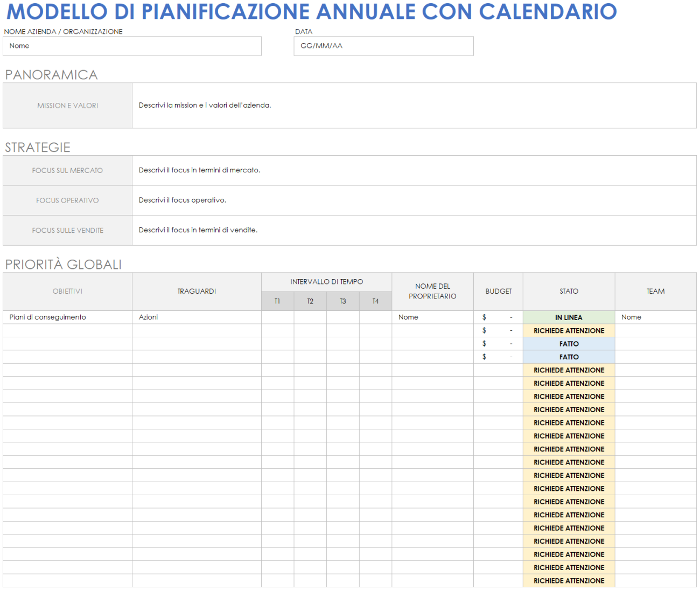The height and width of the screenshot is (590, 700).
Task: Click the first RICHIEDE ATTENZIONE status cell
Action: (569, 330)
